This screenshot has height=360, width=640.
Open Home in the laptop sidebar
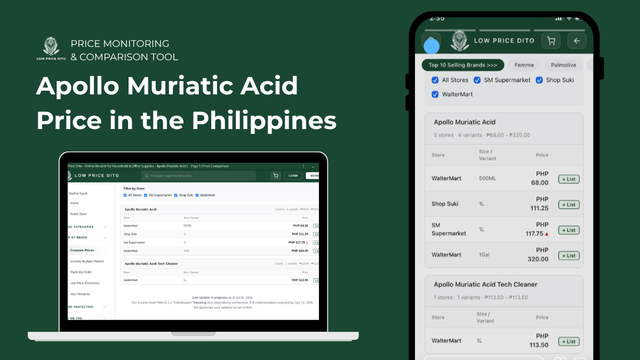74,203
